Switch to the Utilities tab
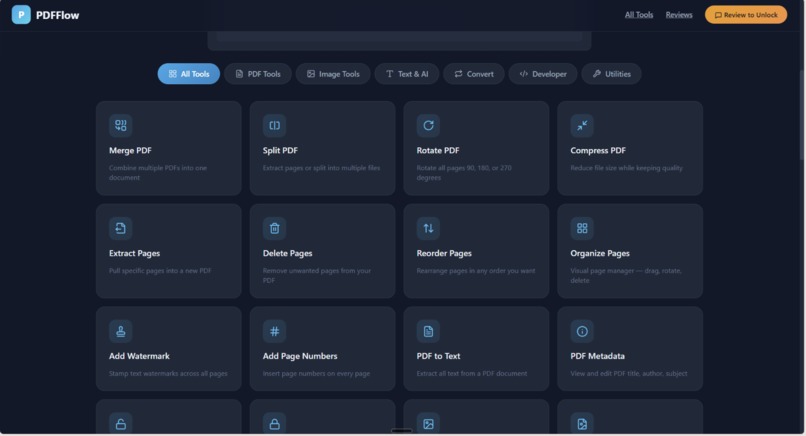 pyautogui.click(x=611, y=74)
